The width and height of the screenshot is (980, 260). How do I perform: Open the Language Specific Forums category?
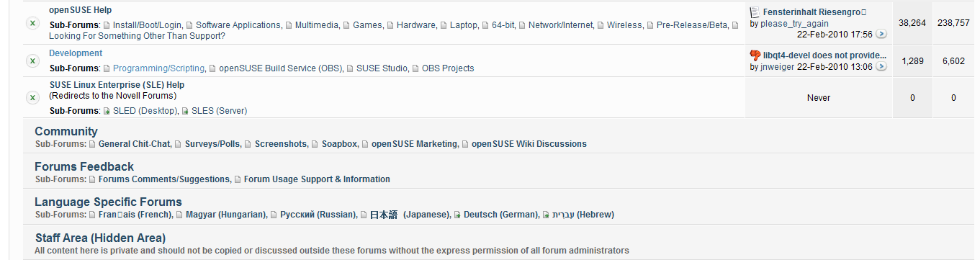click(108, 202)
